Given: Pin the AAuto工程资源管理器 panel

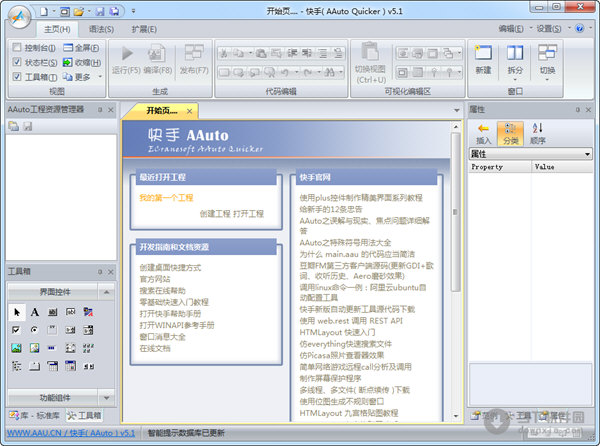Looking at the screenshot, I should click(x=100, y=110).
